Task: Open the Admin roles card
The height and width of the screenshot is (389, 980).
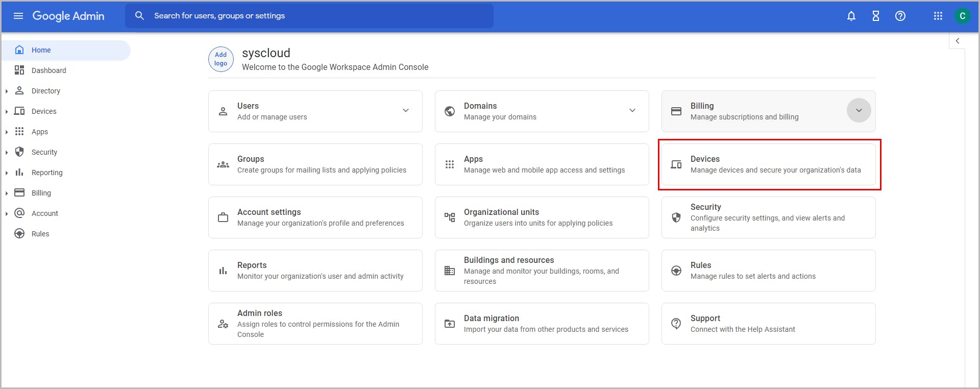Action: point(315,324)
